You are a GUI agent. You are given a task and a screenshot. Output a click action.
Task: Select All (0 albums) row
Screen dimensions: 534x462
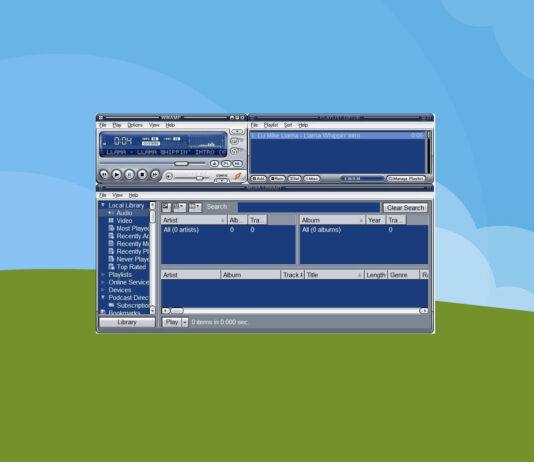click(x=364, y=230)
